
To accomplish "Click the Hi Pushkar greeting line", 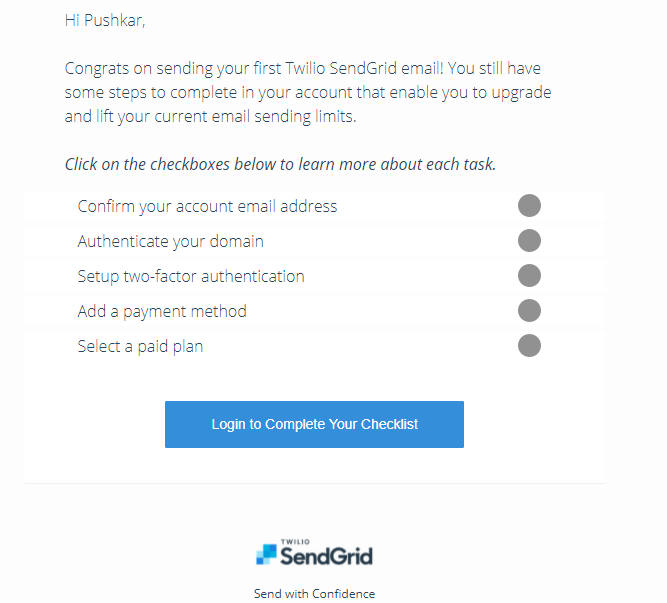I will click(x=105, y=20).
